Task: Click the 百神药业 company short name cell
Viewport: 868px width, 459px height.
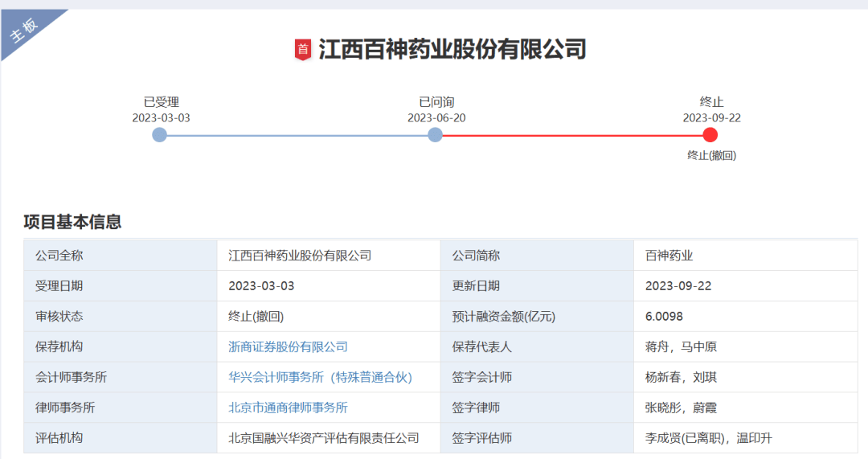Action: (669, 256)
